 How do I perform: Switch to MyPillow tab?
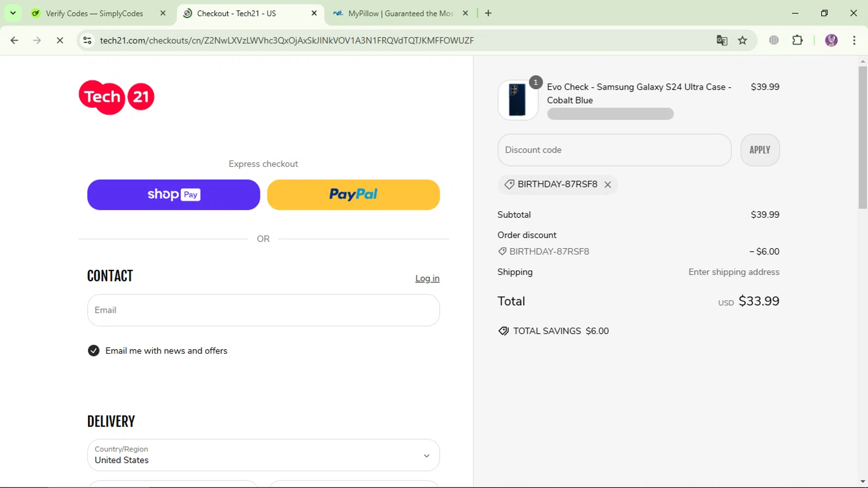401,13
